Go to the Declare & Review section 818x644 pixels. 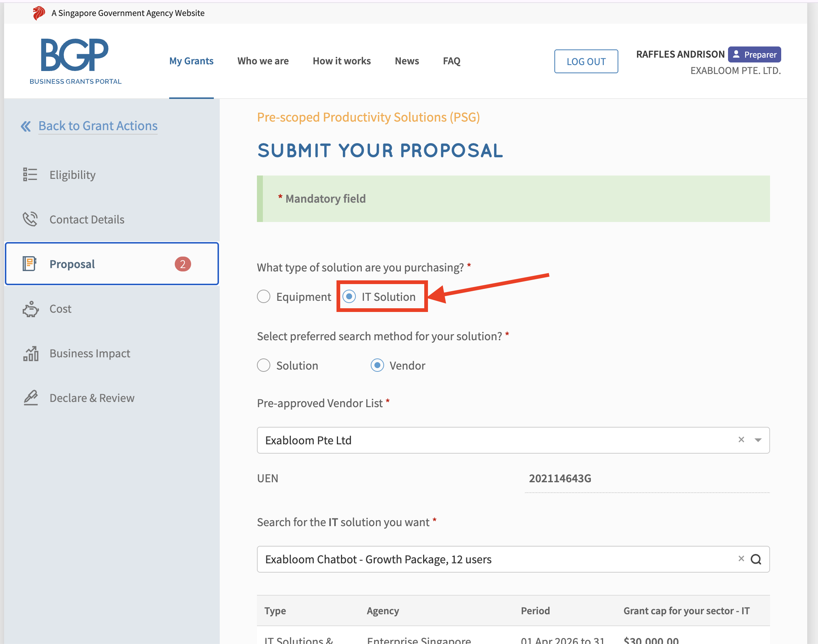coord(92,398)
